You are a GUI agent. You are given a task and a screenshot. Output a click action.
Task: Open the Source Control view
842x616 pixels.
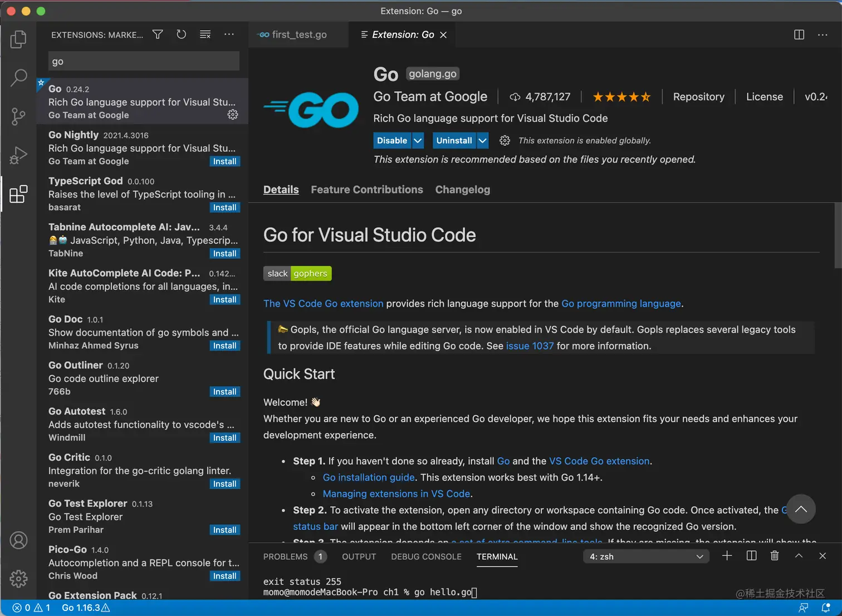[x=18, y=116]
